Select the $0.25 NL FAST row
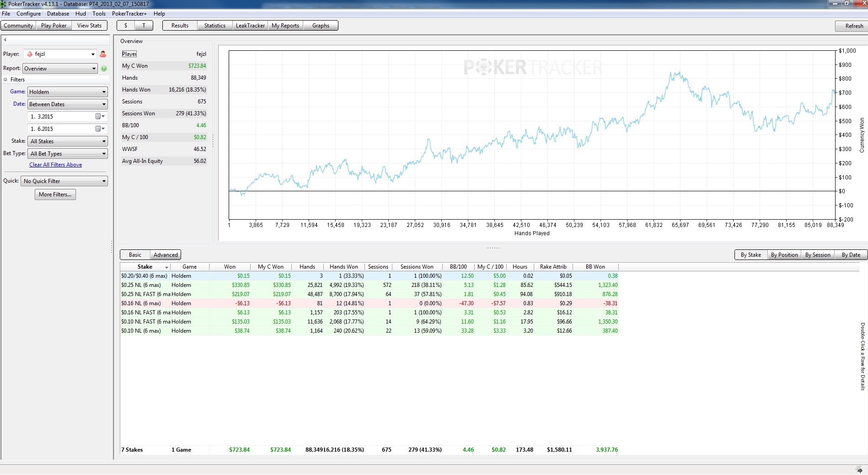This screenshot has width=868, height=475. coord(370,294)
